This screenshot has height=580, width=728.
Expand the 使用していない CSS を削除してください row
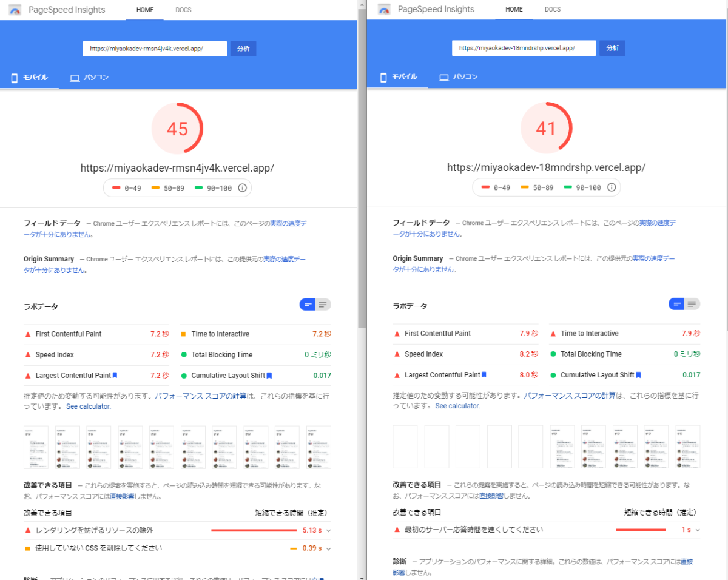(178, 548)
